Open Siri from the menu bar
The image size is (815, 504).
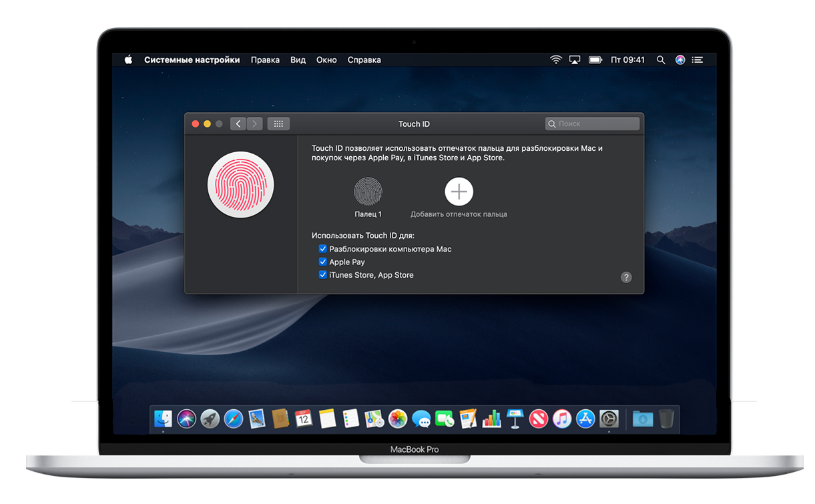[x=680, y=59]
